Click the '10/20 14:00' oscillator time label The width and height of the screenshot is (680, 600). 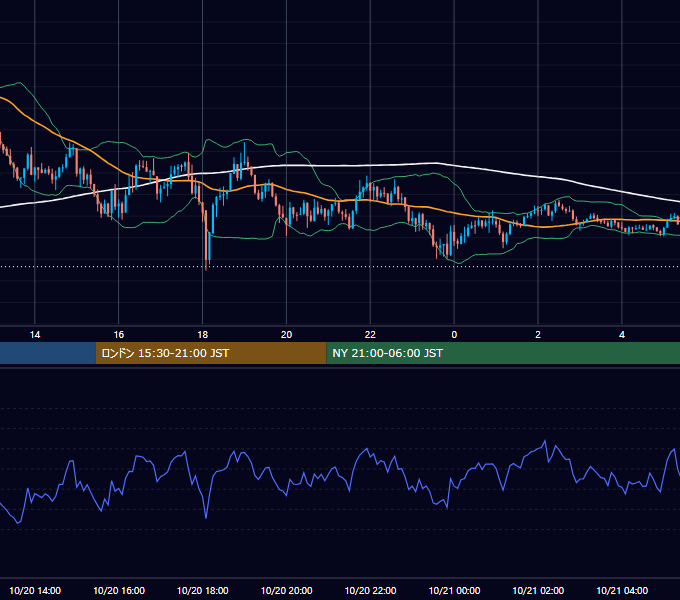click(35, 590)
